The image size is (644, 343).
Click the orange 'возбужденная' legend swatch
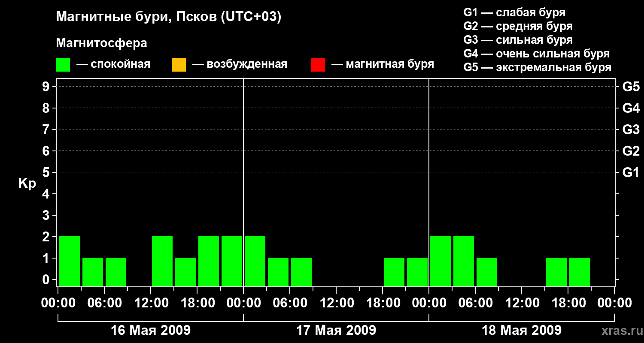179,65
